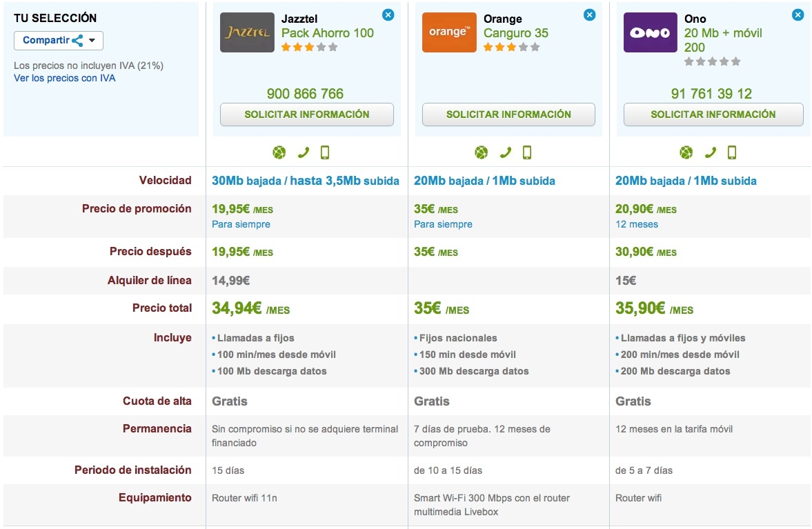Click Solicitar Información for Jazztel

(x=306, y=114)
